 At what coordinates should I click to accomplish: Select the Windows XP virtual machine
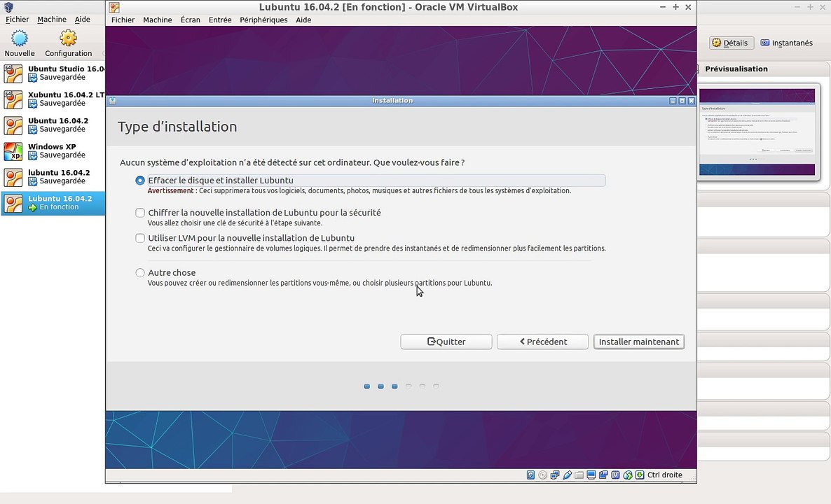pyautogui.click(x=53, y=151)
